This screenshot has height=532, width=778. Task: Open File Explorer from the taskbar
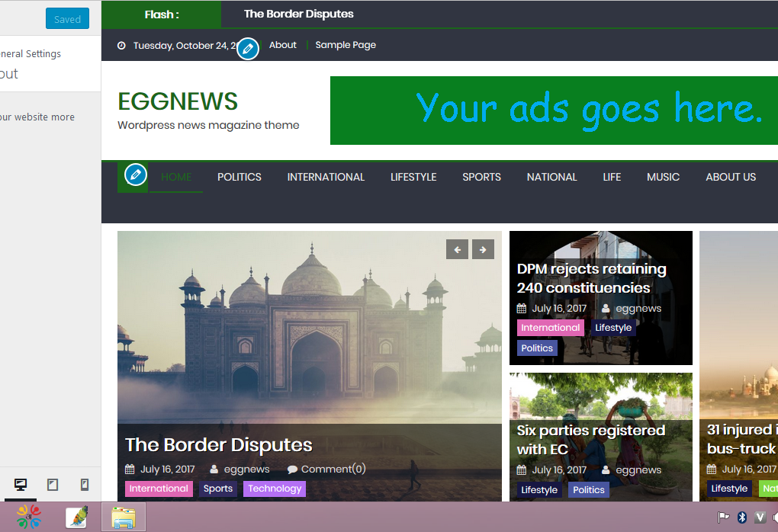pos(124,518)
